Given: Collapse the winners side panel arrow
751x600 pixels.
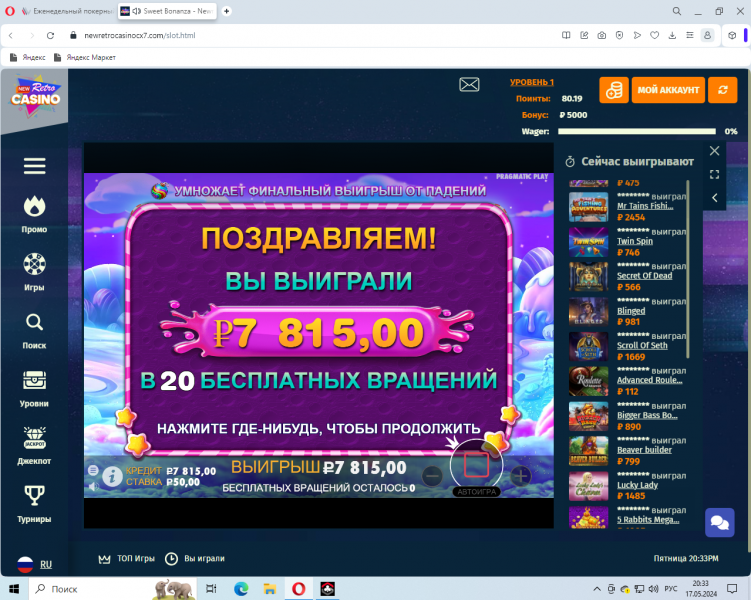Looking at the screenshot, I should pyautogui.click(x=714, y=198).
